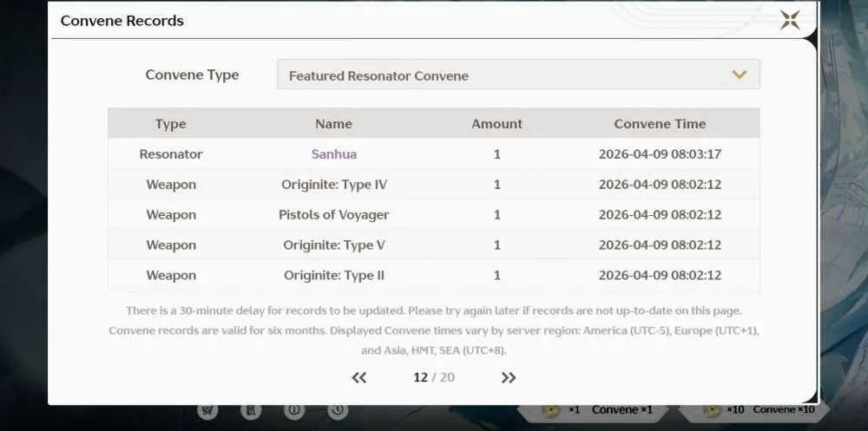The height and width of the screenshot is (431, 868).
Task: Click Originite: Type V weapon name
Action: [334, 245]
